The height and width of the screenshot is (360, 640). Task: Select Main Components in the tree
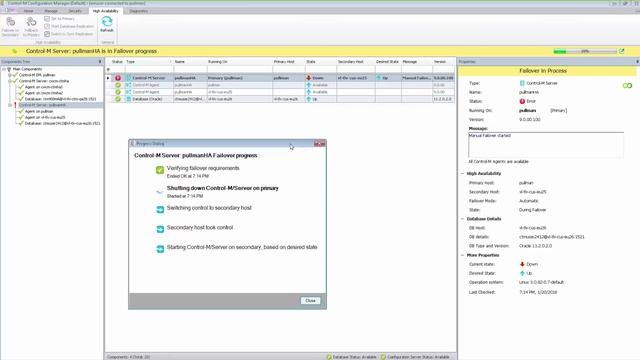(27, 69)
